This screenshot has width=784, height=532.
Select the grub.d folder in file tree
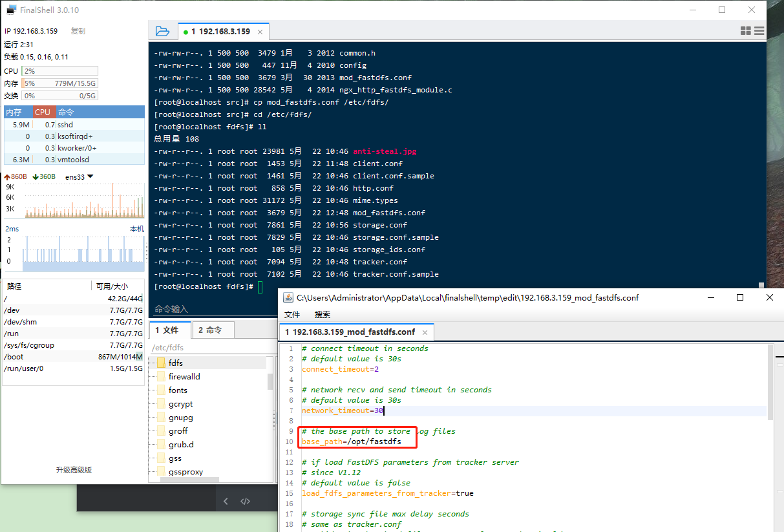(x=181, y=445)
